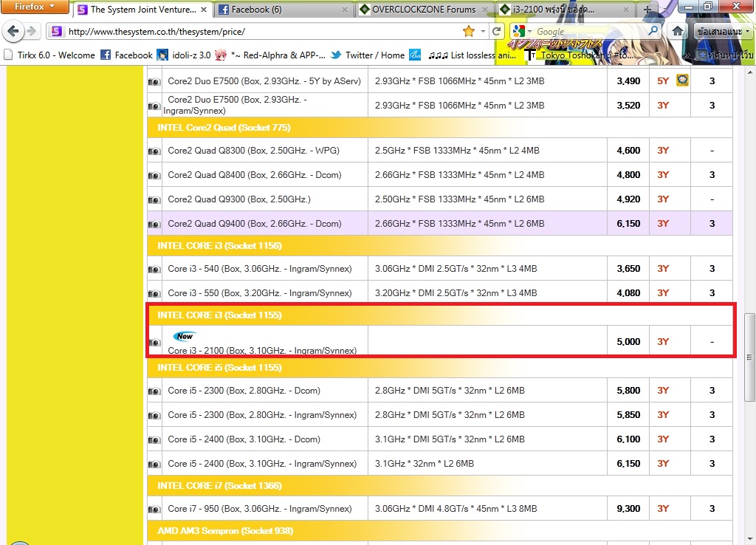Viewport: 756px width, 545px height.
Task: Reload the page with the refresh icon
Action: tap(497, 31)
